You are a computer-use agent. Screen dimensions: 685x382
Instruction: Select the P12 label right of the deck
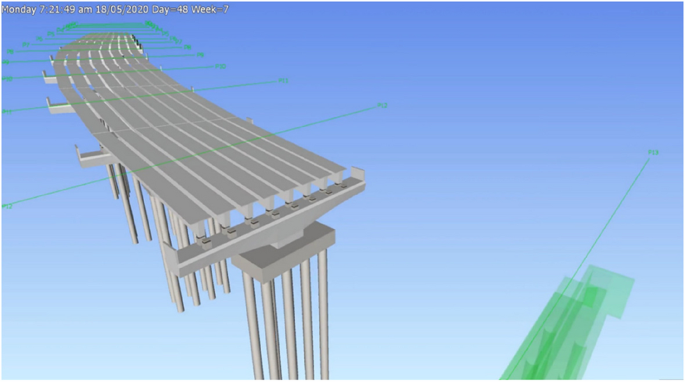(x=382, y=105)
